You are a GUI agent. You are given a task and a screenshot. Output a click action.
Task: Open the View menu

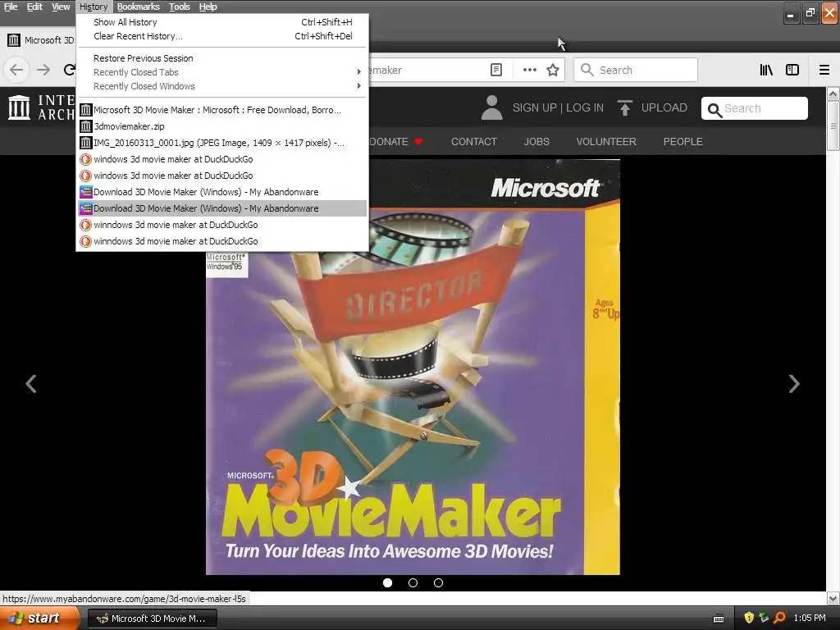(61, 7)
